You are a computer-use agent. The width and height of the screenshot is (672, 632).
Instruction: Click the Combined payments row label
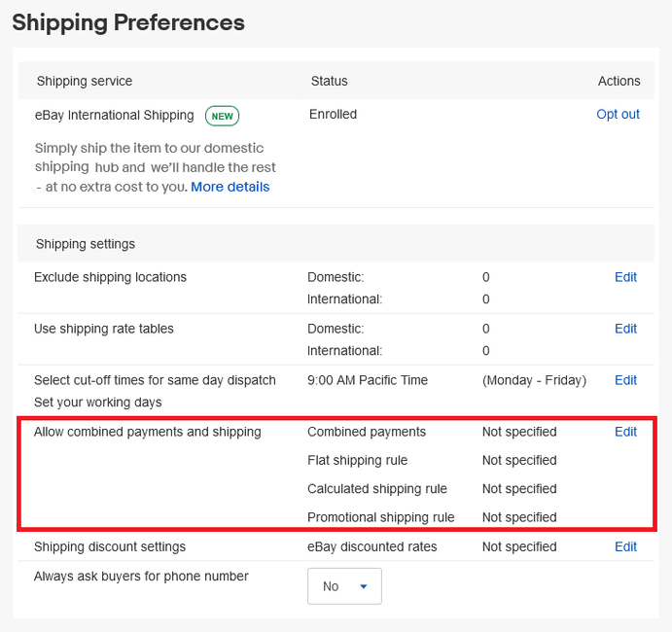pos(367,432)
